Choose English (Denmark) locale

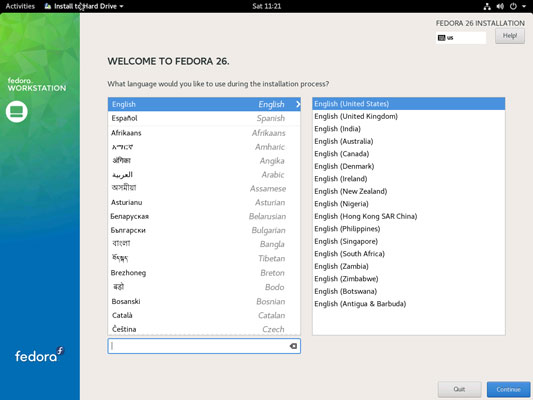pos(409,166)
